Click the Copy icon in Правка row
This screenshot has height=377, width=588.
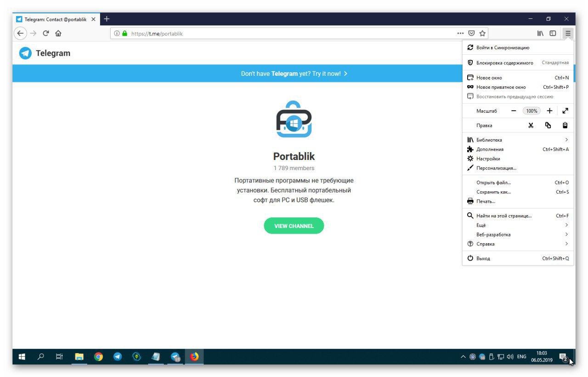click(x=548, y=125)
